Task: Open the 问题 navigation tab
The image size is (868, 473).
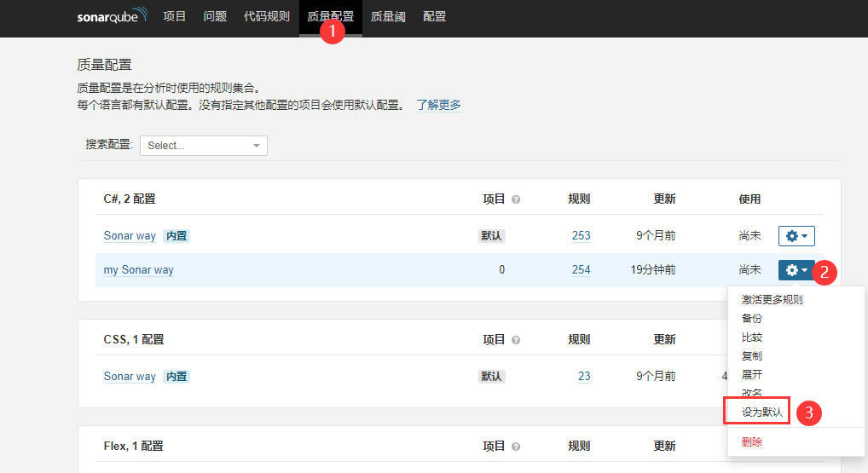Action: [x=215, y=16]
